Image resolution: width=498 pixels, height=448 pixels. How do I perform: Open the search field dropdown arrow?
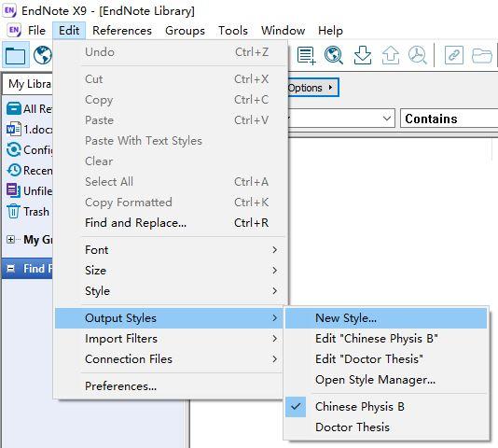coord(386,119)
